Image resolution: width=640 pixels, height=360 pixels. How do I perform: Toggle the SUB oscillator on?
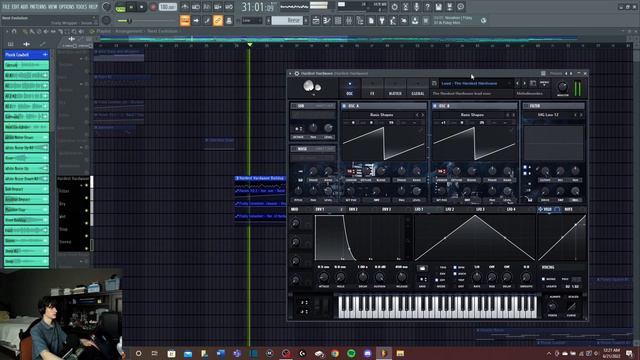tap(293, 106)
